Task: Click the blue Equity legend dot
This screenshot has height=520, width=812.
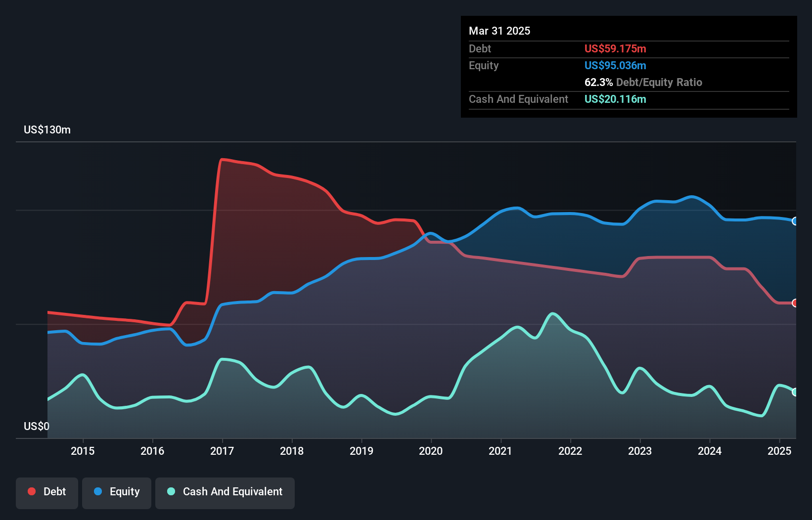Action: tap(98, 491)
